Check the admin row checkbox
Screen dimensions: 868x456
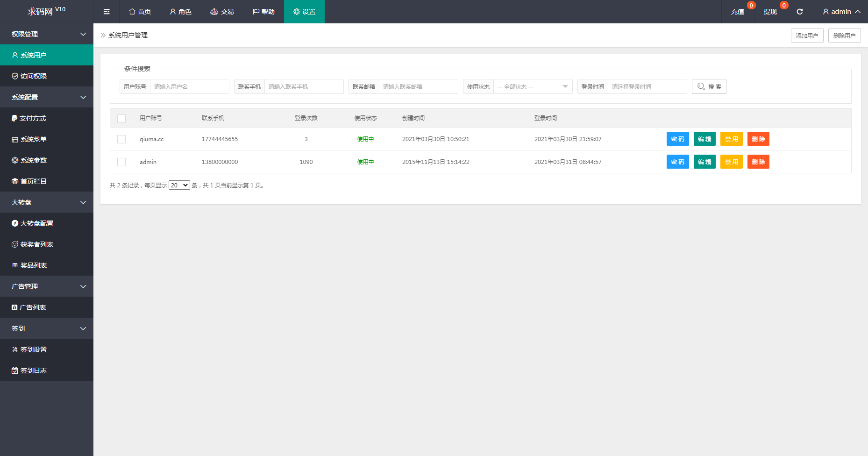coord(121,162)
